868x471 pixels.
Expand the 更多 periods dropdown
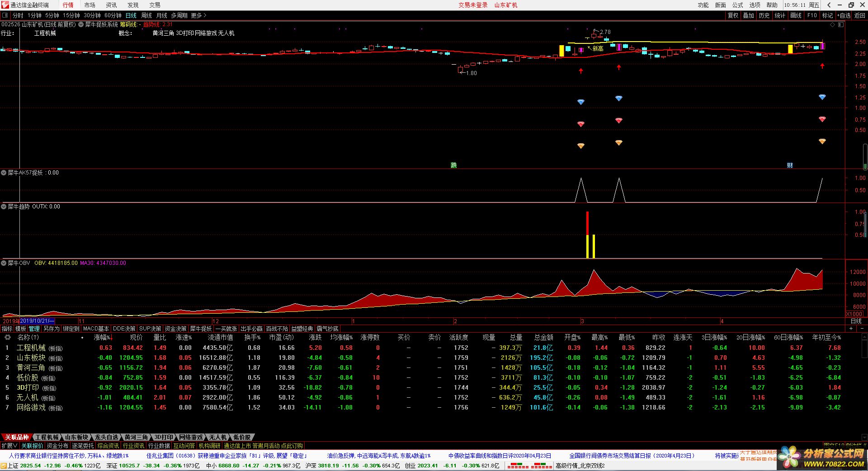pos(198,15)
